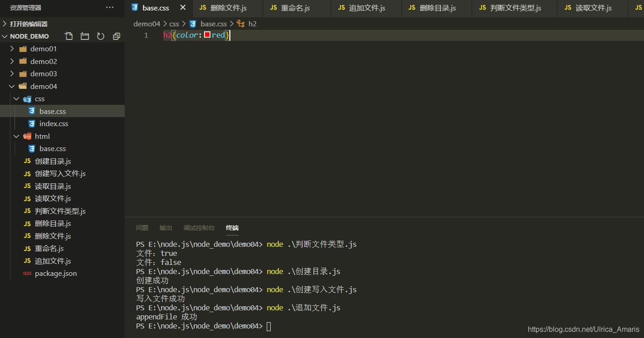The image size is (644, 338).
Task: Expand the demo01 folder chevron
Action: click(12, 49)
